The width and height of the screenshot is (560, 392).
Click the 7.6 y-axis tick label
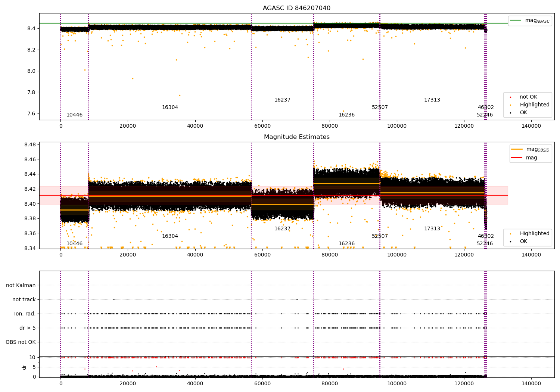31,113
